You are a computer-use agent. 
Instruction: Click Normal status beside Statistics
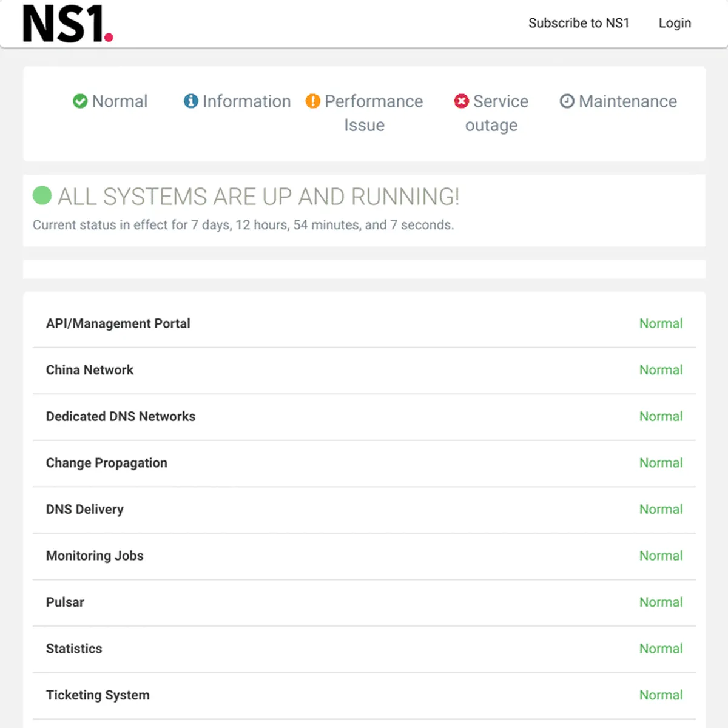pos(661,649)
